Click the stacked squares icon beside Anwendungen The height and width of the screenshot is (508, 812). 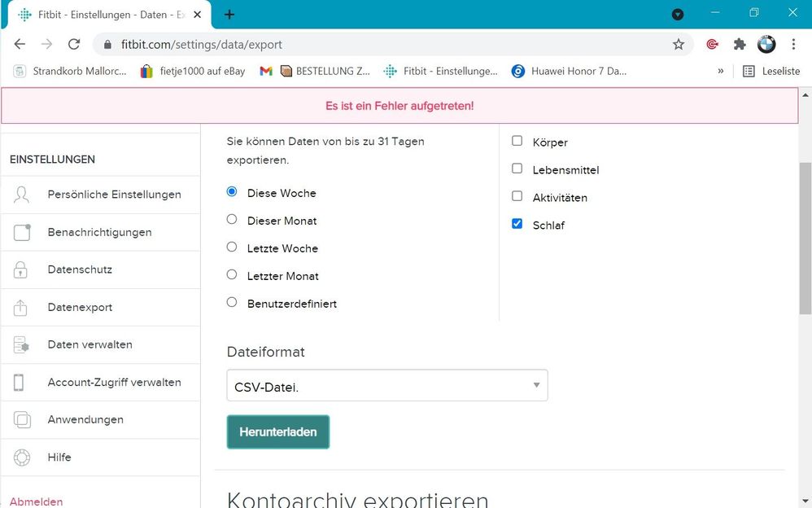(x=22, y=419)
